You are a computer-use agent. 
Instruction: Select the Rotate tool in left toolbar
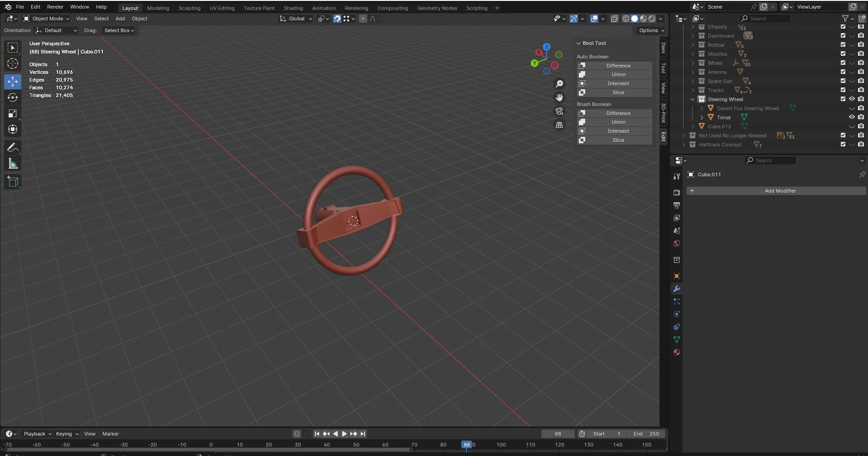pyautogui.click(x=13, y=97)
